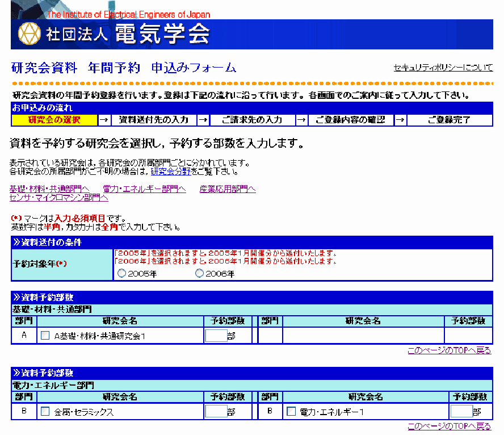Click the 予約部数 field for 電力・エネルギー1

tap(461, 412)
